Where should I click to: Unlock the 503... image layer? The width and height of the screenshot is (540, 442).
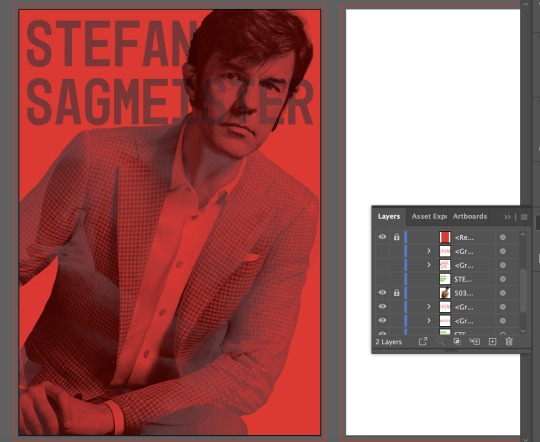coord(397,292)
